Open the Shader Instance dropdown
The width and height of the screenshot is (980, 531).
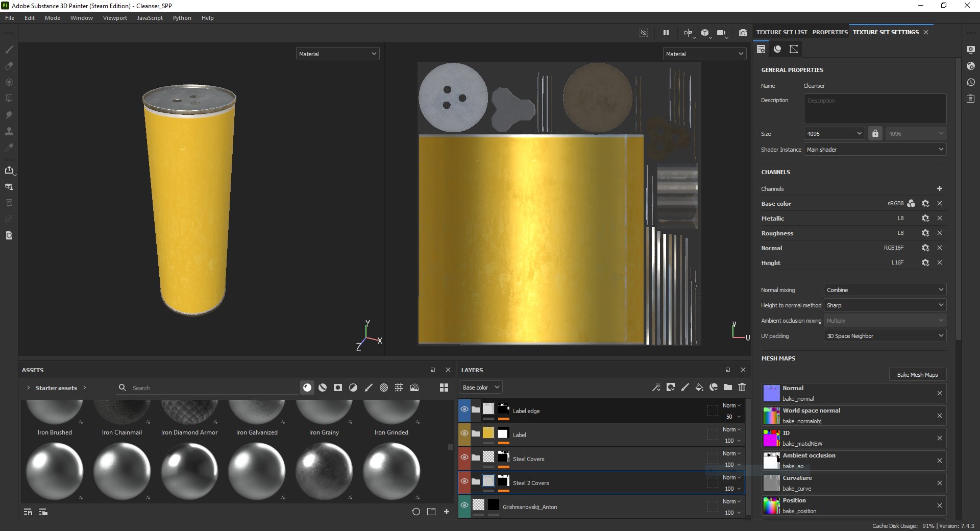(x=875, y=150)
